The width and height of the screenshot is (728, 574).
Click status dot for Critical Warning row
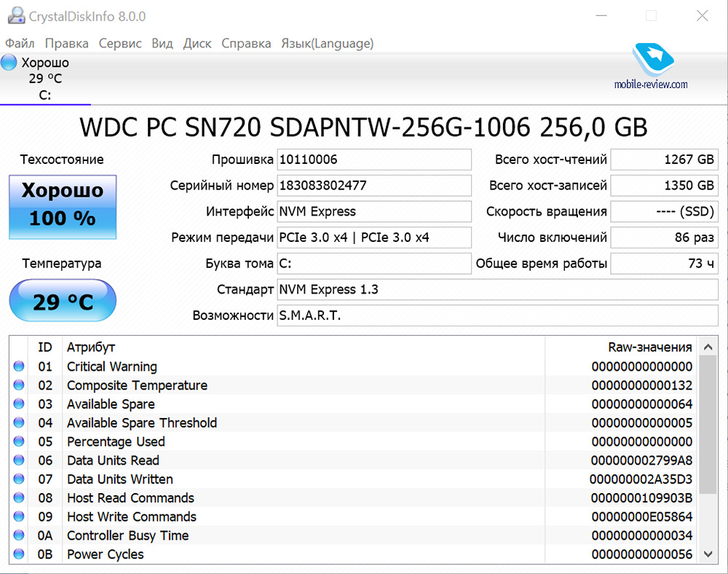19,366
